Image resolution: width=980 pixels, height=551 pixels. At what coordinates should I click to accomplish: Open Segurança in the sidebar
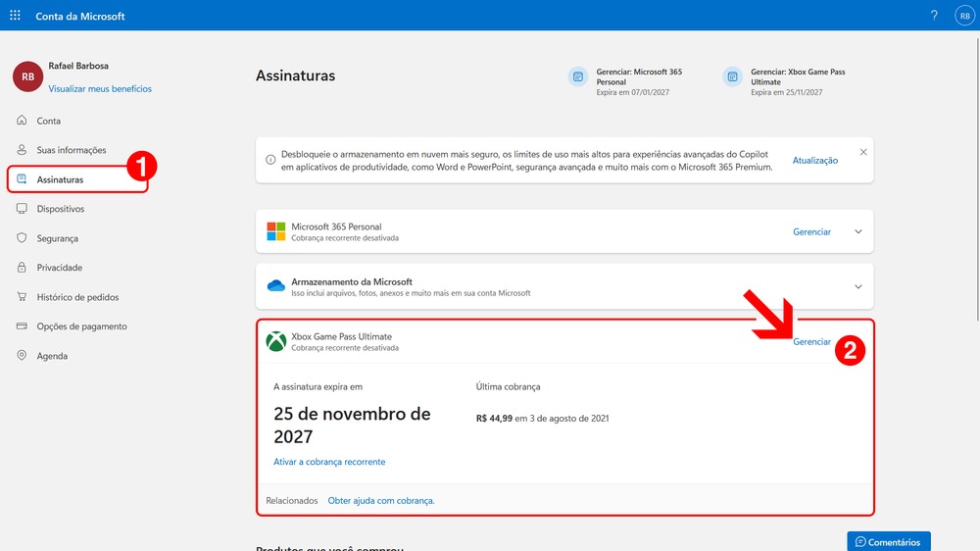pos(57,238)
